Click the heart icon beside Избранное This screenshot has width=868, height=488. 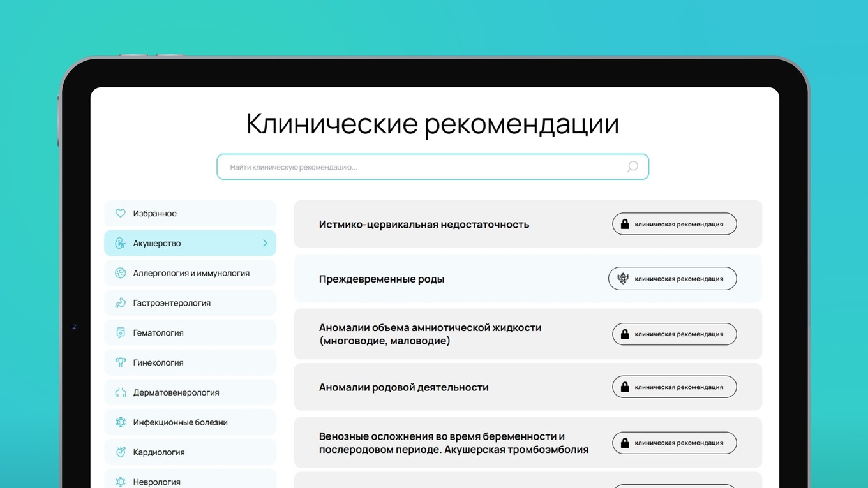coord(120,213)
